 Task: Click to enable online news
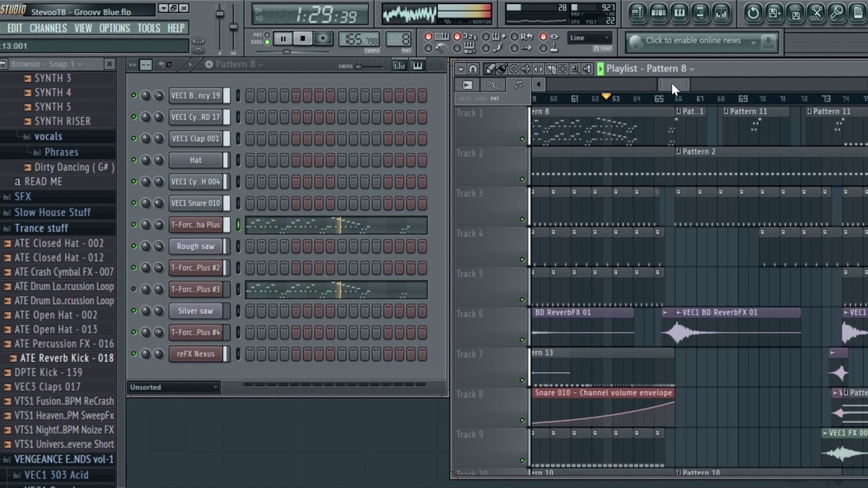[693, 41]
